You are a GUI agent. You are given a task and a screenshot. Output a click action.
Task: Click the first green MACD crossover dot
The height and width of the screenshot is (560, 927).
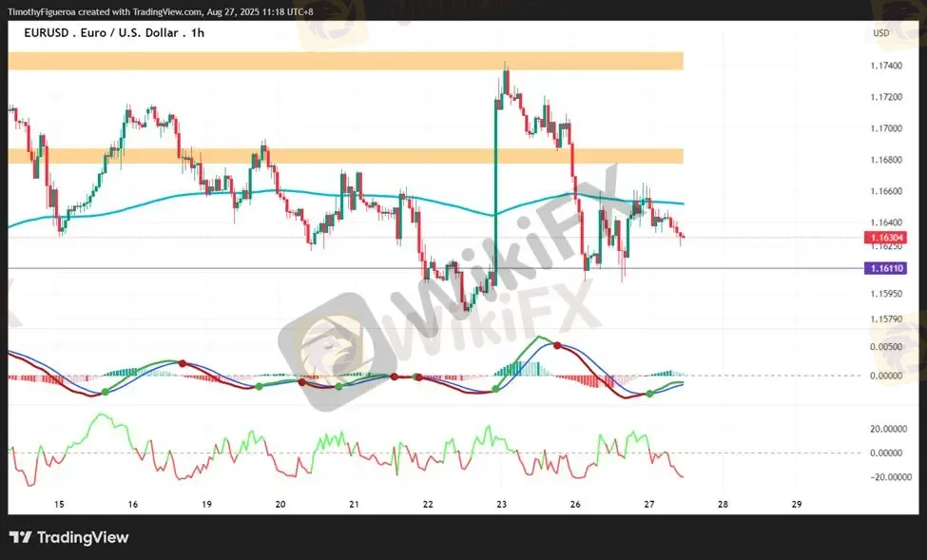click(106, 392)
